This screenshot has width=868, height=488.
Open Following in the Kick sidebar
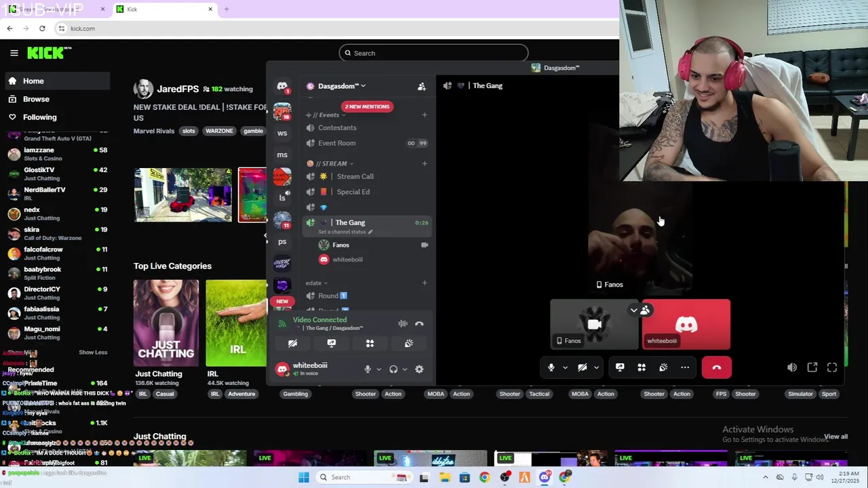57,117
